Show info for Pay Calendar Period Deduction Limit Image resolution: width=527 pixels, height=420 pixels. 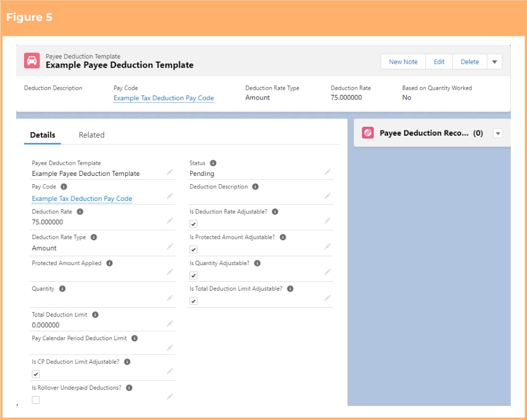pyautogui.click(x=135, y=339)
